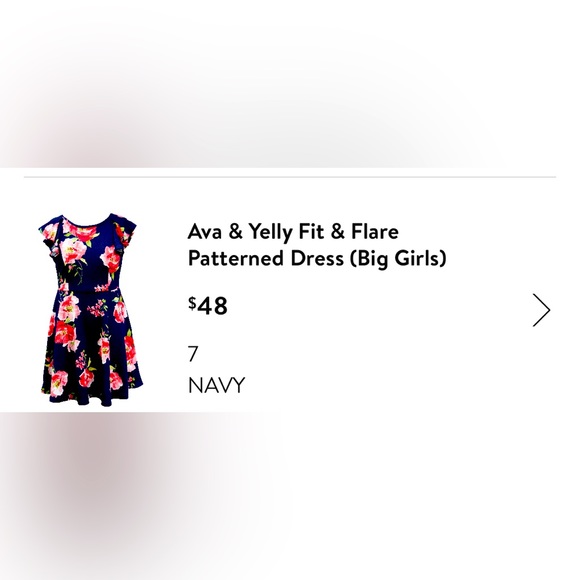The image size is (580, 580).
Task: Tap the blurred pink region below the product row
Action: pos(92,481)
